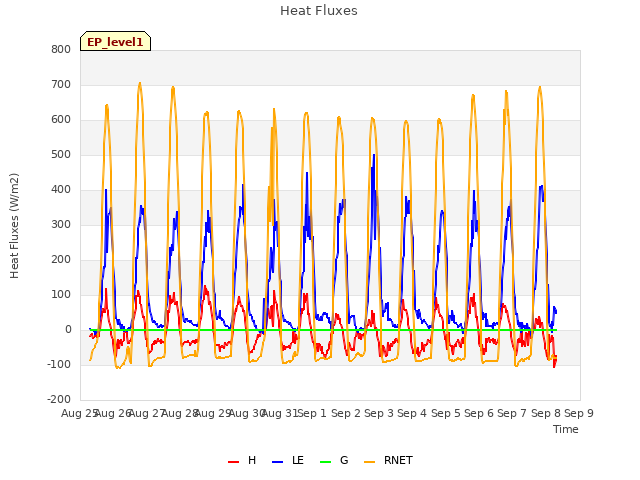Image resolution: width=640 pixels, height=480 pixels.
Task: Click the Sep 6 x-axis label
Action: pyautogui.click(x=479, y=413)
